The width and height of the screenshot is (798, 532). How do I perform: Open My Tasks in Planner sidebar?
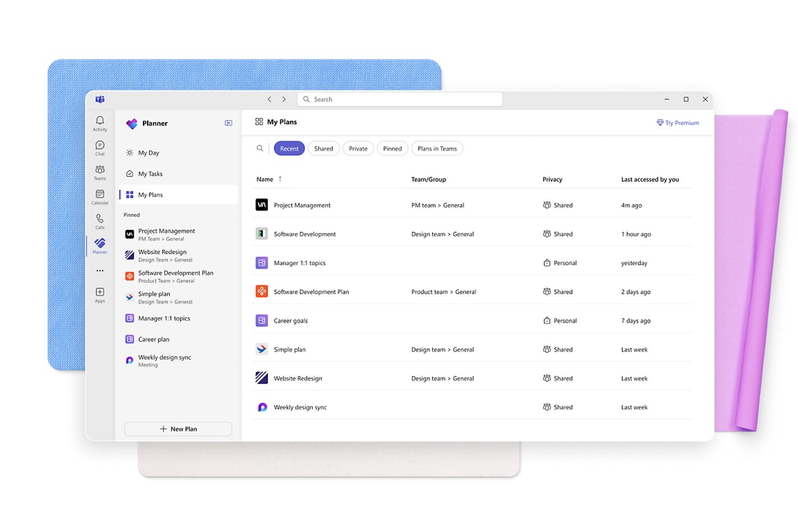coord(178,174)
